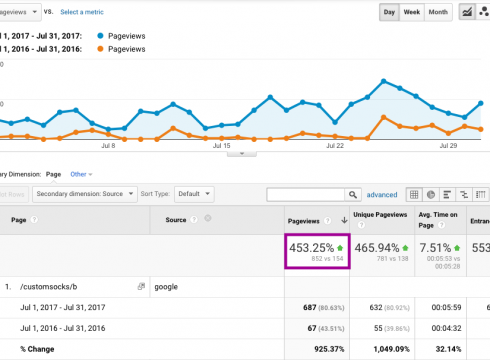Viewport: 490px width, 360px height.
Task: Remove the Source secondary dimension
Action: point(208,218)
